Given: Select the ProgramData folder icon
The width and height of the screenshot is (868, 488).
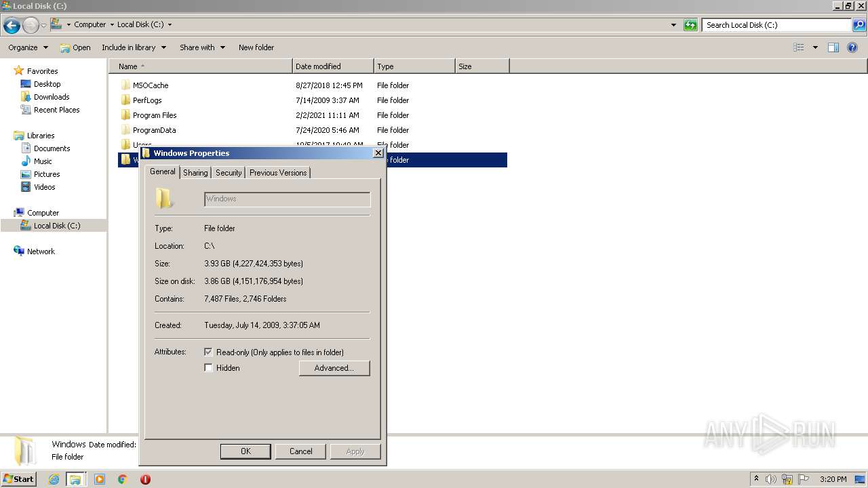Looking at the screenshot, I should coord(125,130).
